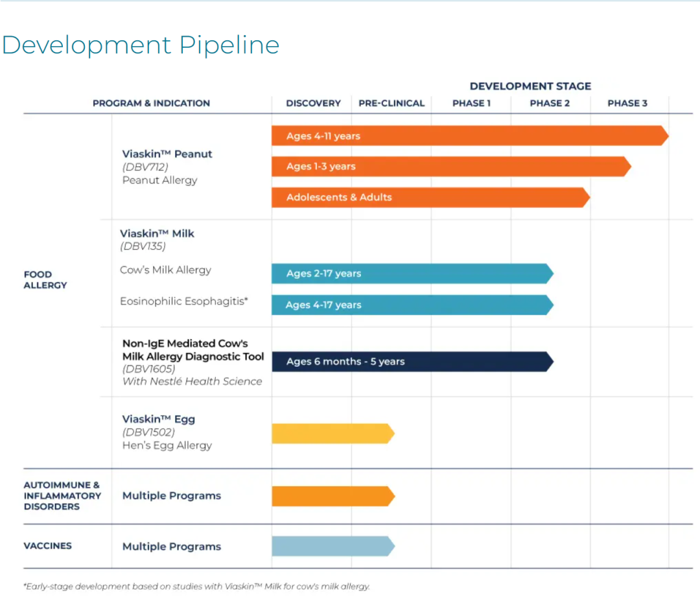Image resolution: width=700 pixels, height=599 pixels.
Task: Select the navy "Ages 6 months - 5 years" bar
Action: point(412,362)
